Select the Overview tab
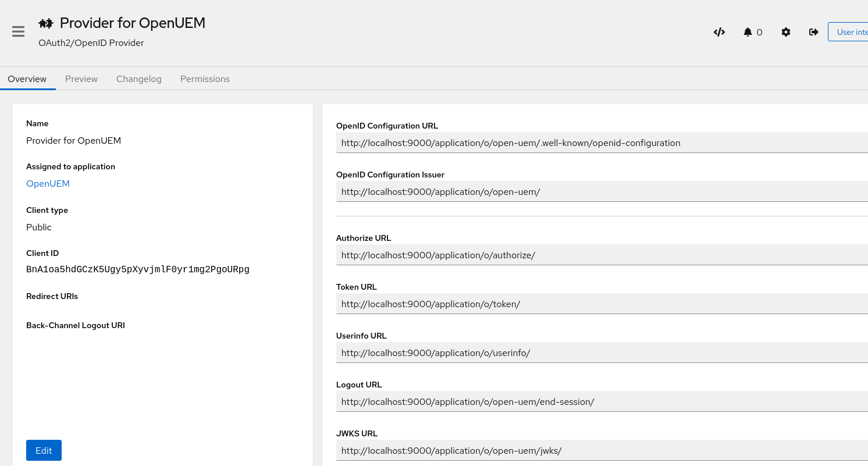Image resolution: width=868 pixels, height=466 pixels. click(27, 79)
